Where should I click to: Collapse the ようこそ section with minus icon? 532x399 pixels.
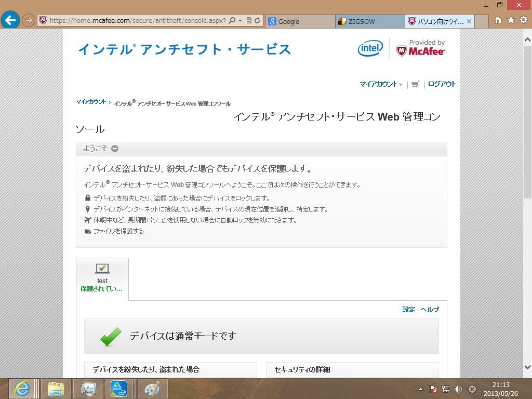click(115, 149)
